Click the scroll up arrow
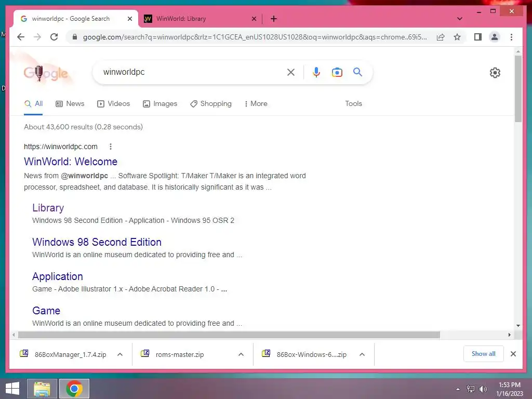Viewport: 532px width, 399px height. pos(518,51)
